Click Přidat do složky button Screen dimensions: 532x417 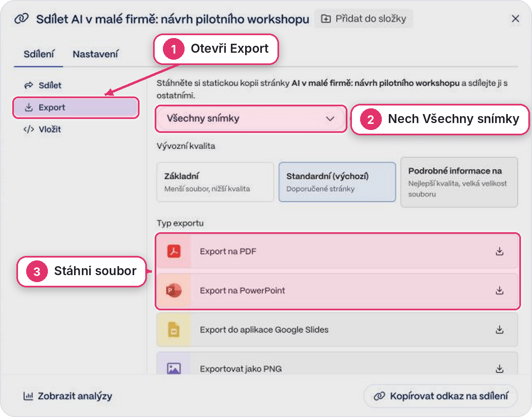364,19
